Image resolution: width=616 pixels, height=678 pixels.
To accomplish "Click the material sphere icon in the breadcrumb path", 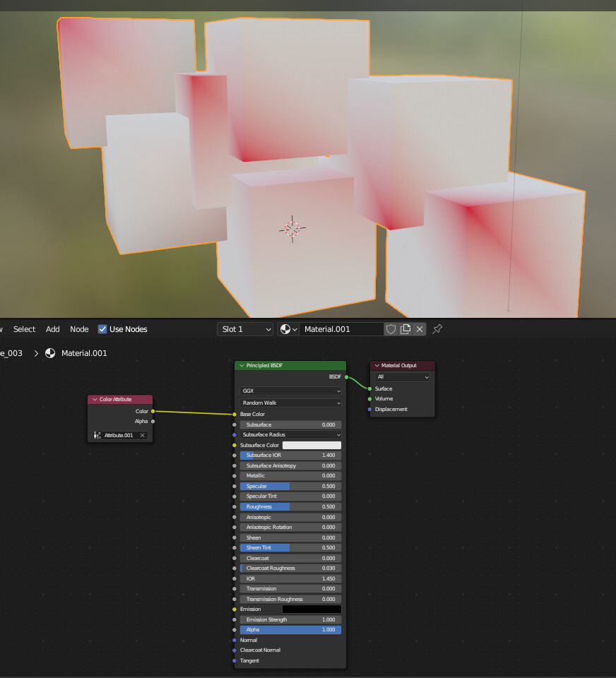I will [50, 353].
